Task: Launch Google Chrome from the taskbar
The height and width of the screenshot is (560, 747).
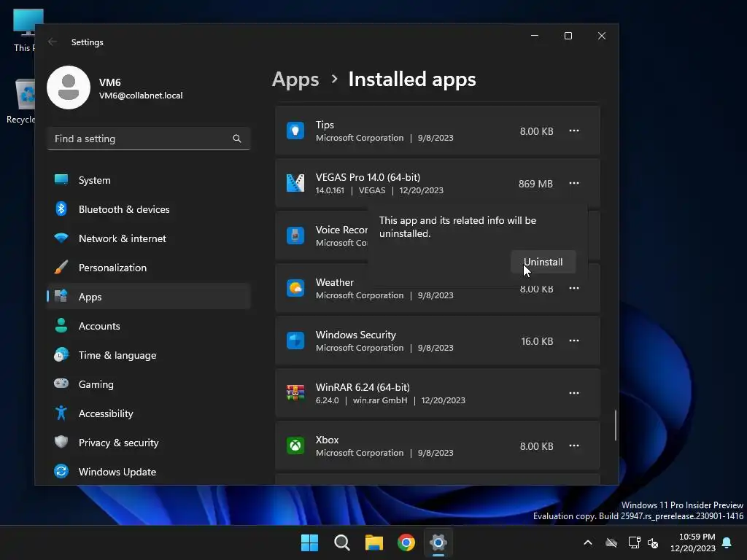Action: (406, 542)
